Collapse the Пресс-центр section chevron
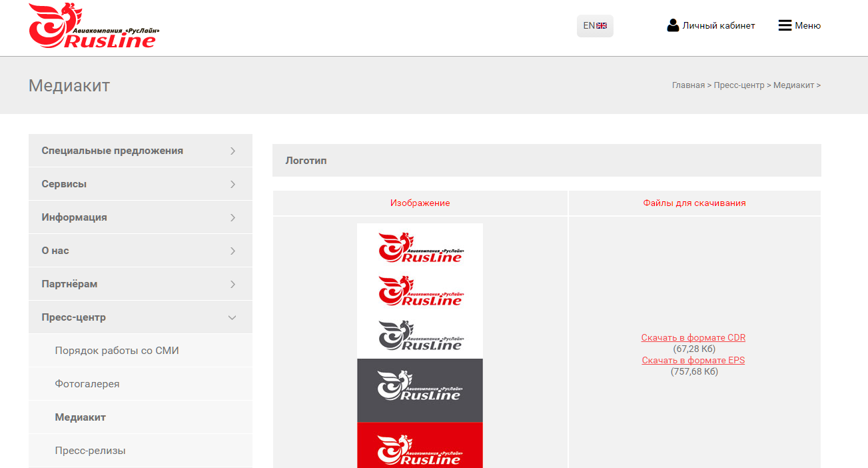 tap(232, 317)
